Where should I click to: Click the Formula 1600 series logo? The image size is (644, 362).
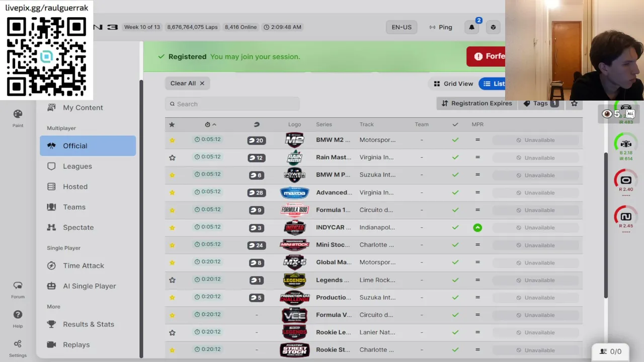pyautogui.click(x=294, y=210)
